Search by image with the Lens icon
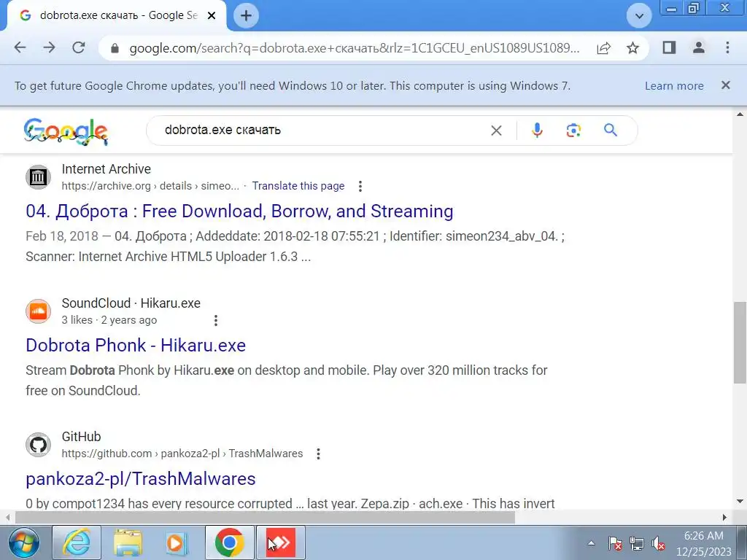Screen dimensions: 747x560 click(573, 131)
